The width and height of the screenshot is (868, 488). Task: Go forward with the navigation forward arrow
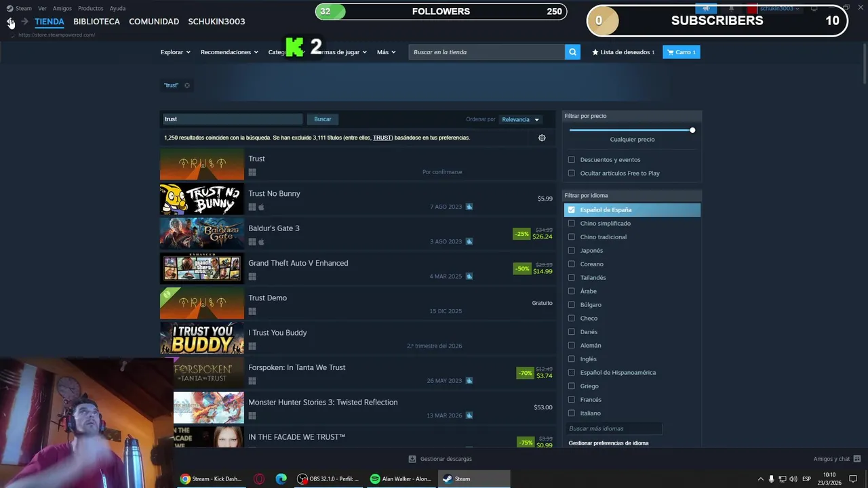tap(24, 22)
